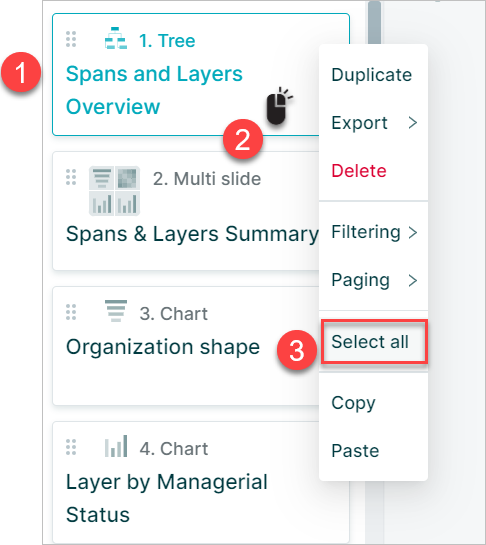Choose Copy in the context menu

pyautogui.click(x=353, y=403)
